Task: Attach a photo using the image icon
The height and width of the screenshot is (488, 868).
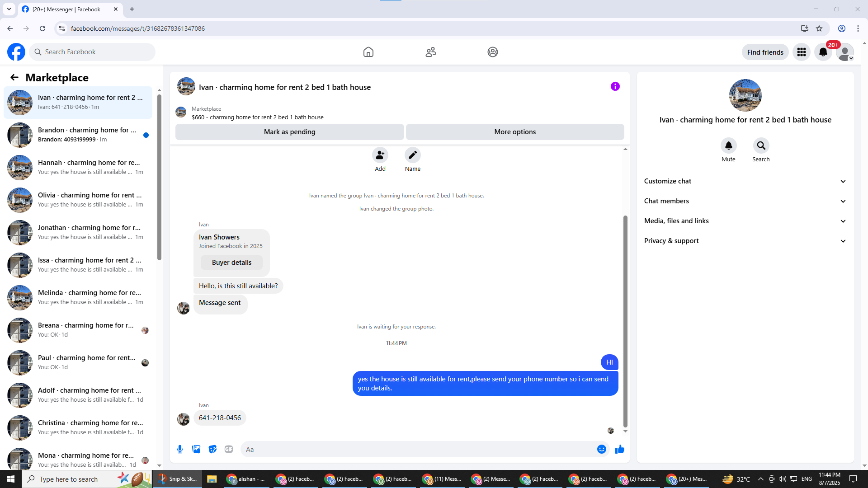Action: click(x=196, y=449)
